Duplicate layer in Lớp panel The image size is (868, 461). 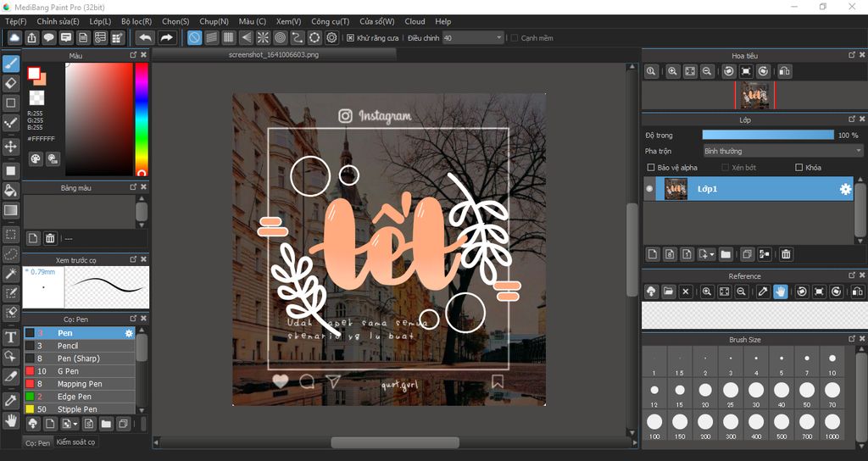pyautogui.click(x=747, y=254)
